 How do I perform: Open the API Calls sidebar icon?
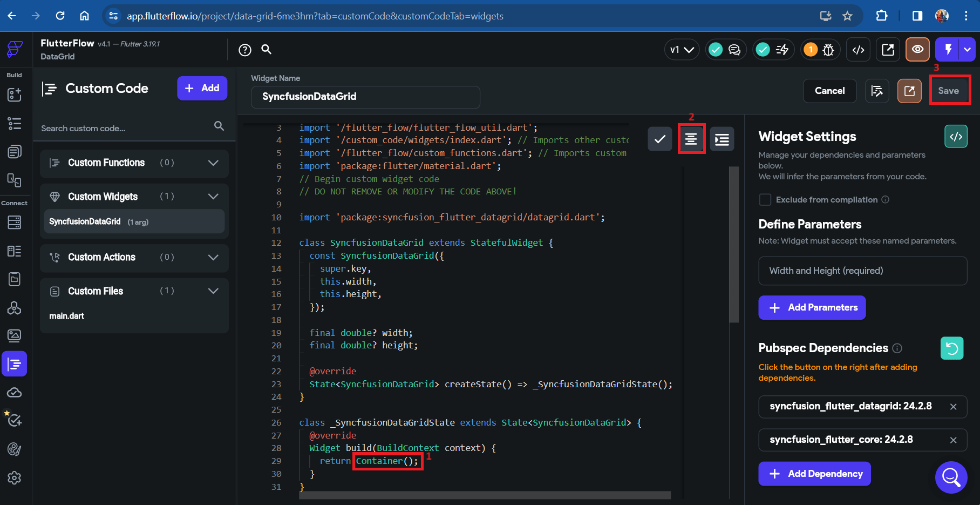coord(15,307)
